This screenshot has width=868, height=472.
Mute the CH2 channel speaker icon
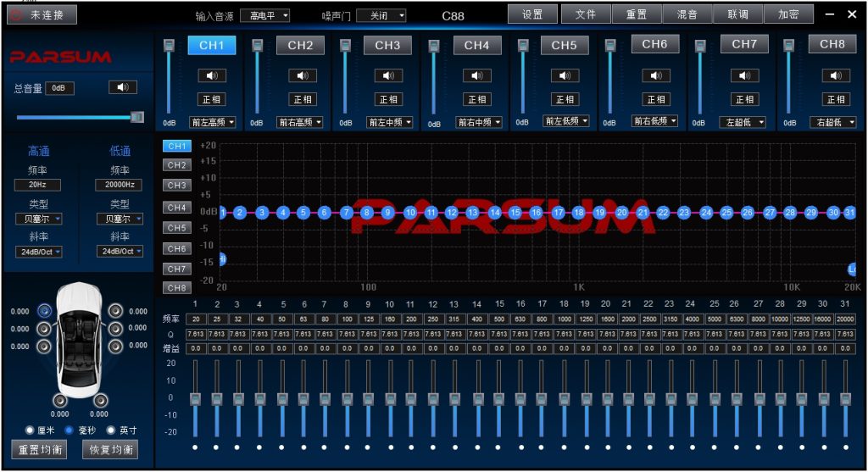[x=303, y=75]
